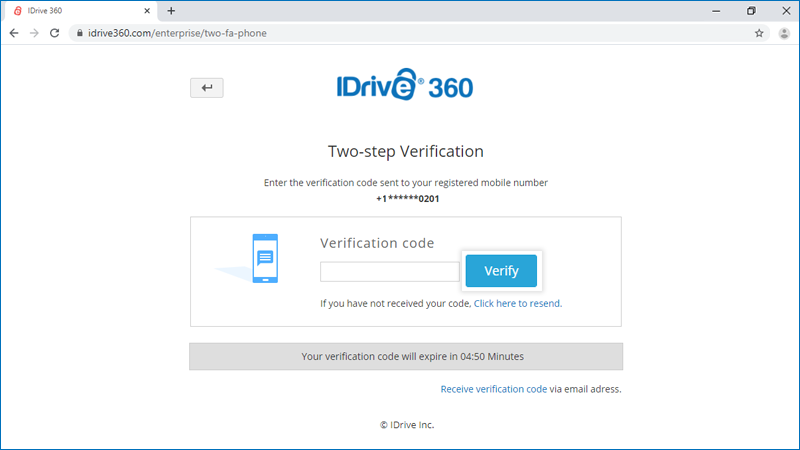Viewport: 800px width, 450px height.
Task: Click the '© IDrive Inc.' footer text
Action: tap(407, 424)
